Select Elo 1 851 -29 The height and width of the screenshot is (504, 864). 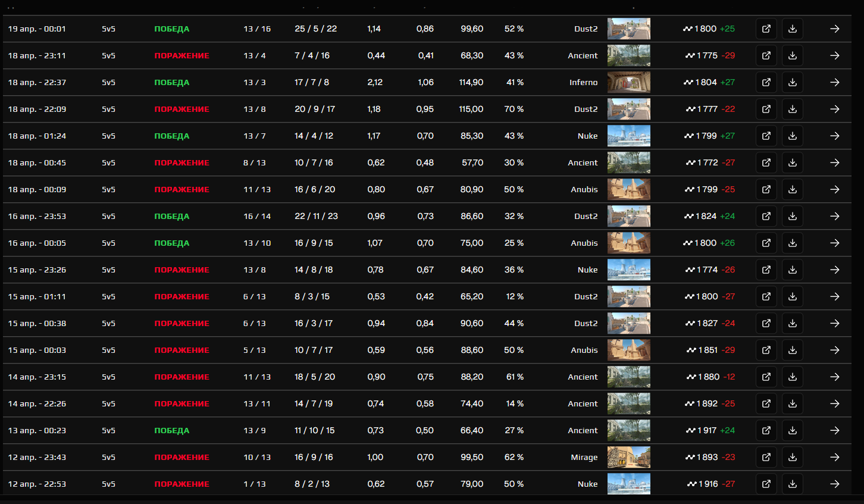pos(710,350)
